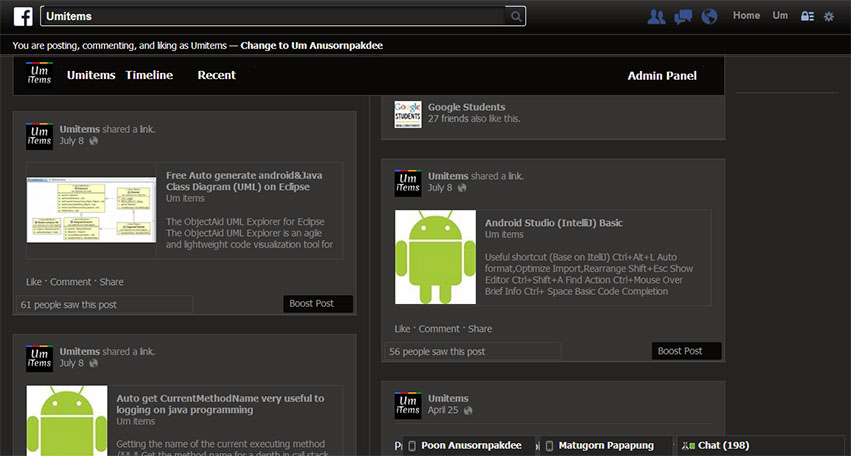The image size is (851, 456).
Task: Open Admin Panel
Action: 662,76
